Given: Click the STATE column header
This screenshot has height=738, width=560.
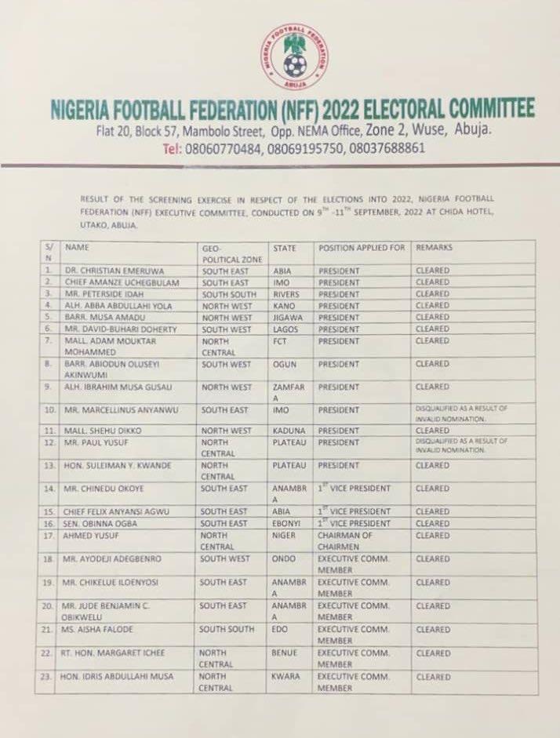Looking at the screenshot, I should coord(285,248).
